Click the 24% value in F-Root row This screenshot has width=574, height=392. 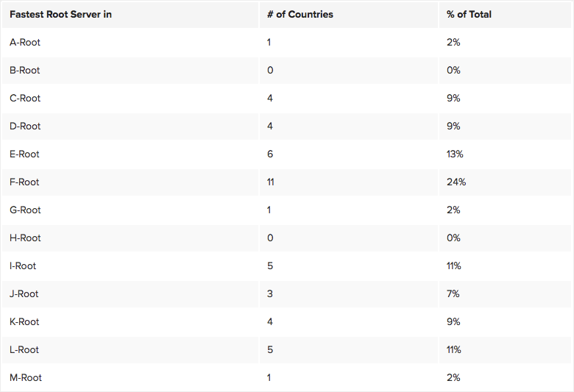point(456,182)
